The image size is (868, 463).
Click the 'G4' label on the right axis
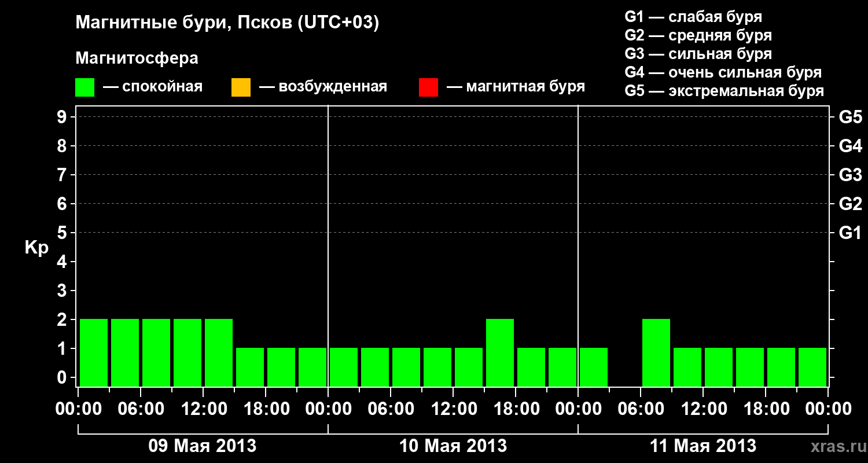(x=850, y=146)
